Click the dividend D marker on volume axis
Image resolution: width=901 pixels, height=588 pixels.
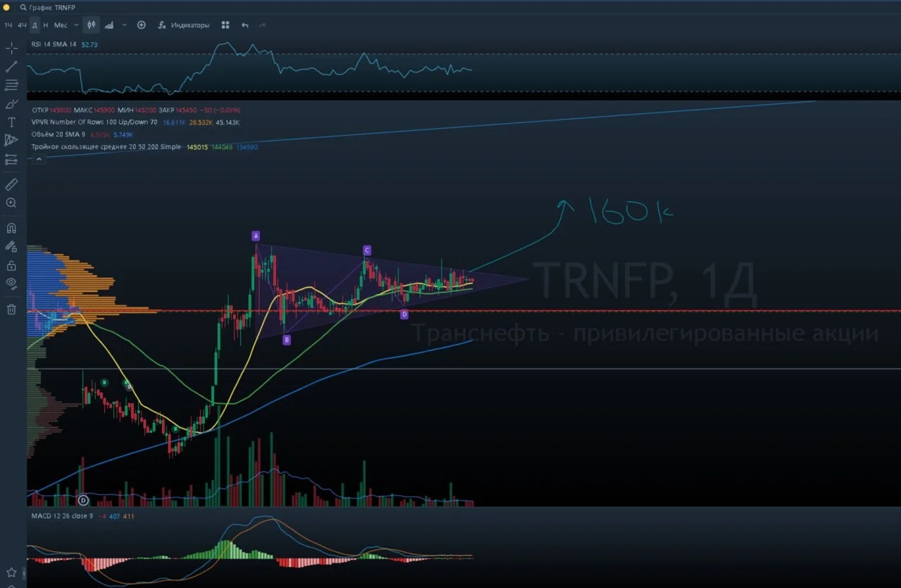click(83, 500)
